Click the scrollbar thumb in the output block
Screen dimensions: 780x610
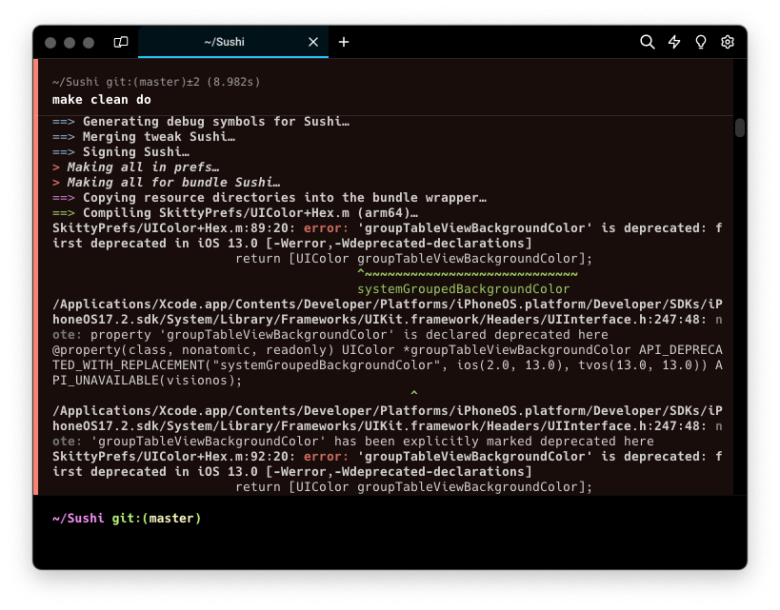point(740,127)
